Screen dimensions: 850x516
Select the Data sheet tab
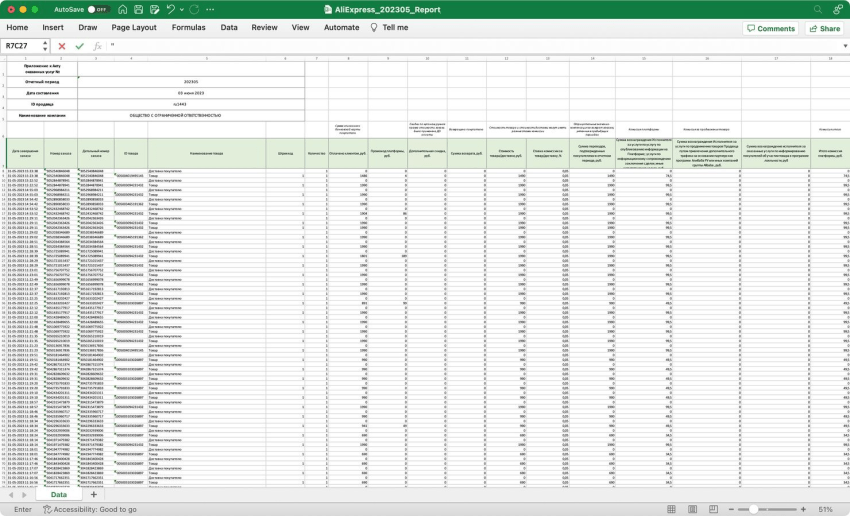click(x=59, y=494)
